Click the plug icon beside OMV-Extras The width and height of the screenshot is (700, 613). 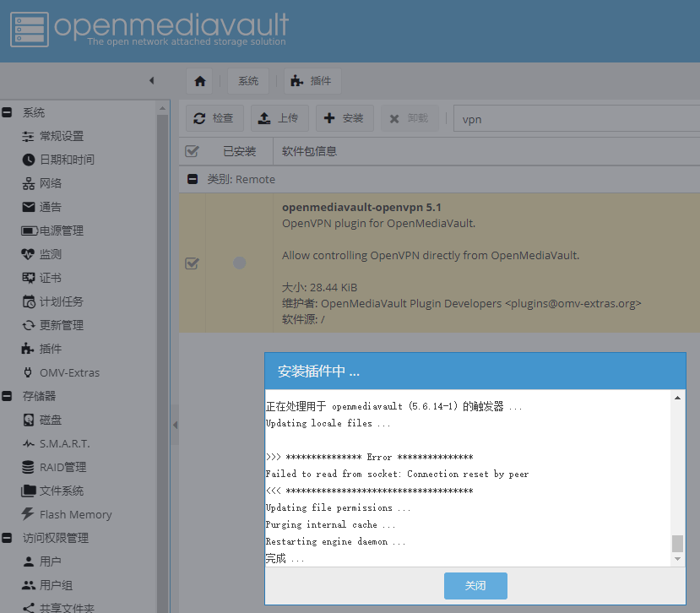28,373
